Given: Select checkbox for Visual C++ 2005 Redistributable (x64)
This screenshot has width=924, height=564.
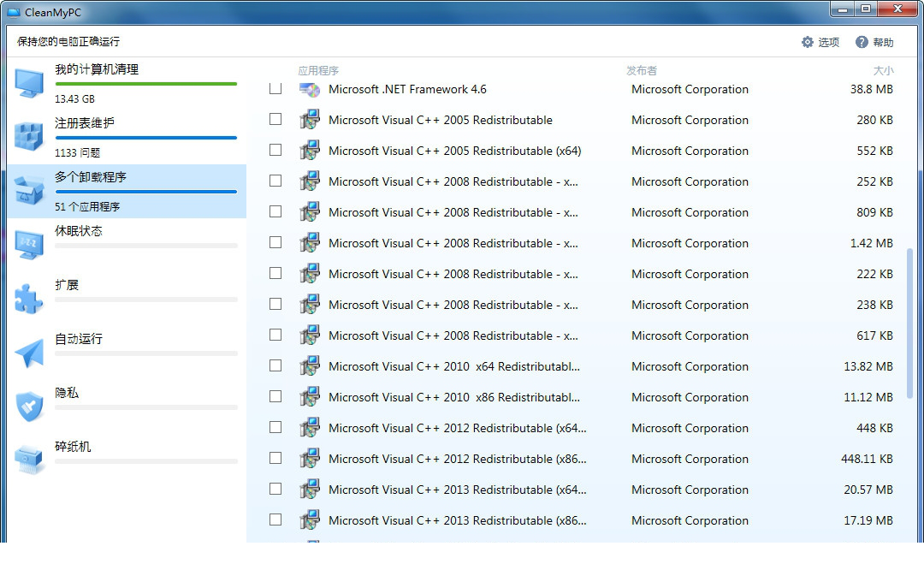Looking at the screenshot, I should click(x=275, y=150).
